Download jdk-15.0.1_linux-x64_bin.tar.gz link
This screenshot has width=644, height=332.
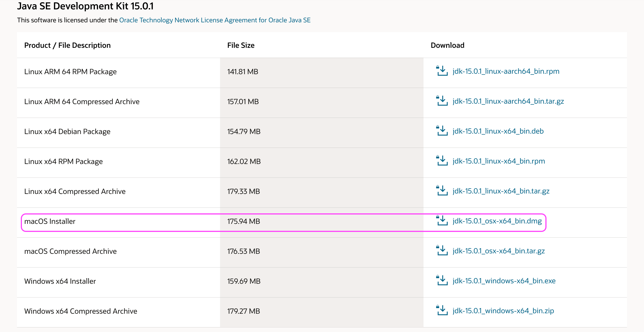[x=501, y=191]
